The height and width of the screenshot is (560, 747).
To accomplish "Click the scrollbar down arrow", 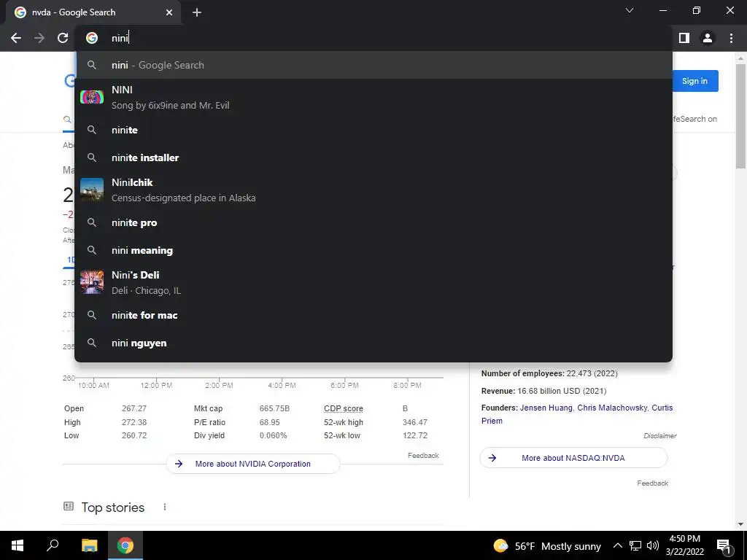I will click(x=740, y=524).
